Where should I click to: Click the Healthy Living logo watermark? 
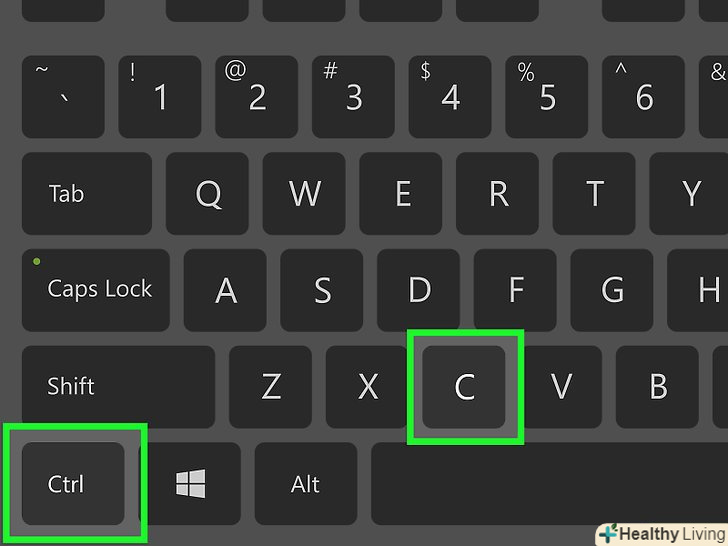pyautogui.click(x=662, y=534)
